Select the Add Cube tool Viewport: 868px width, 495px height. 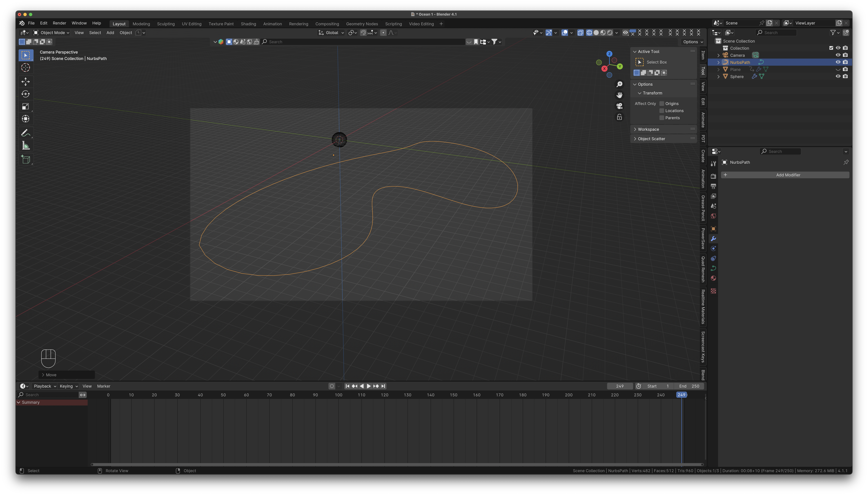pyautogui.click(x=25, y=159)
